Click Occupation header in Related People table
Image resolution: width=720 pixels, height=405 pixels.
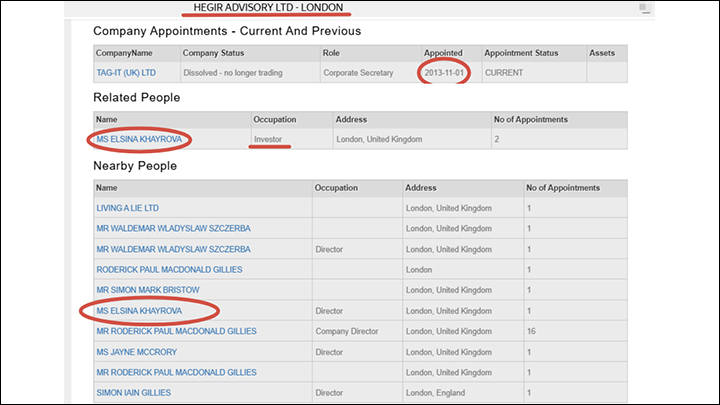(x=275, y=119)
